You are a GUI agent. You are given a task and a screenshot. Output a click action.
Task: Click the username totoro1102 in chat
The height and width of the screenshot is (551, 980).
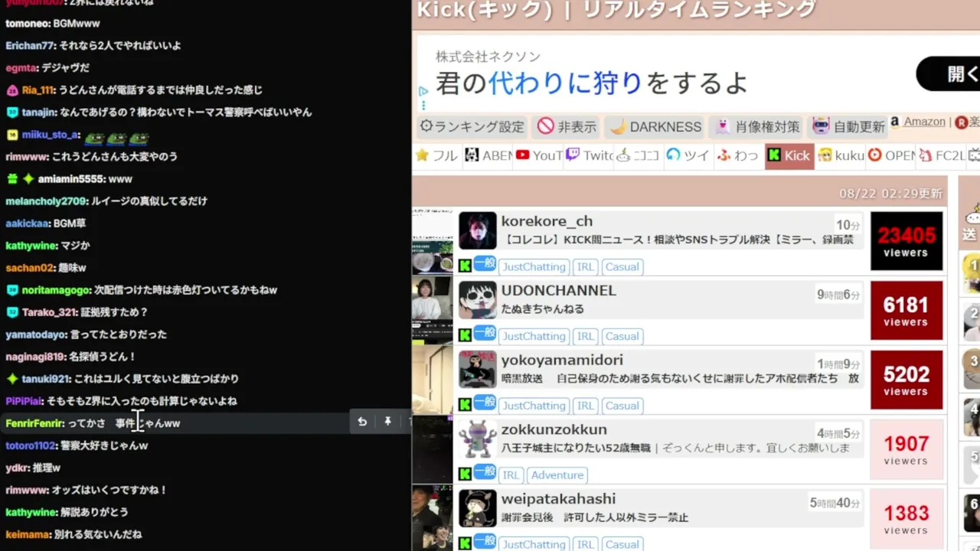coord(31,445)
